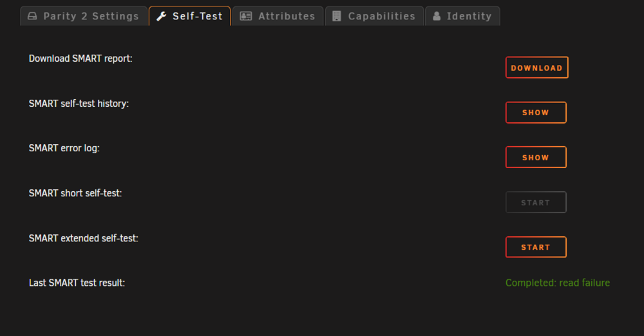Click the 'SMART short self-test:' label
Viewport: 644px width, 336px height.
point(75,194)
